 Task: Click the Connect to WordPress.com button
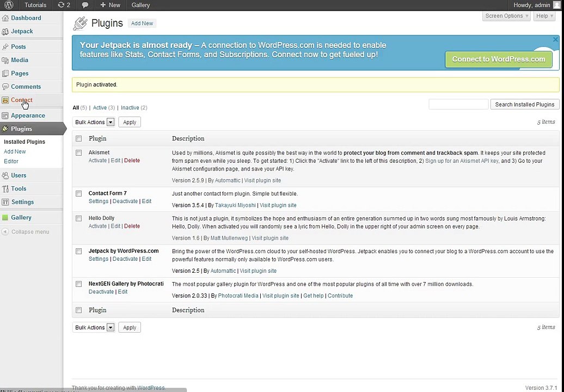(499, 59)
